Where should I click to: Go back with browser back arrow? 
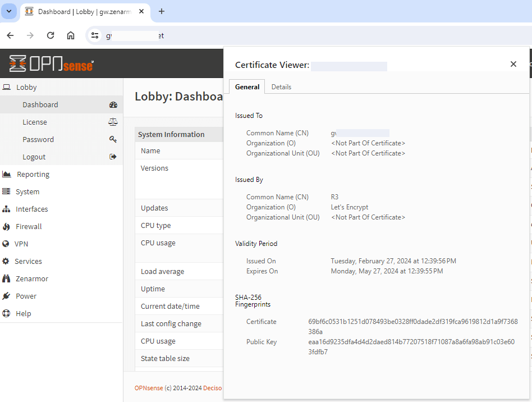[x=10, y=35]
